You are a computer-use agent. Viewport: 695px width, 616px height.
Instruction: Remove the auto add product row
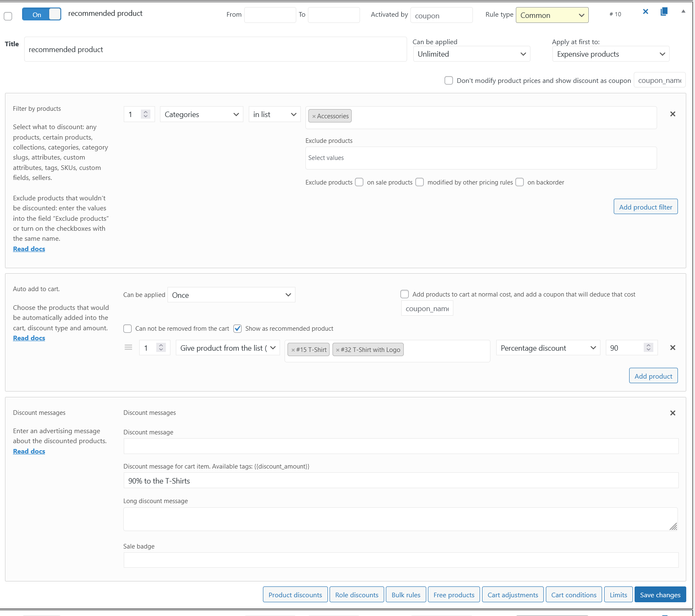click(x=672, y=347)
